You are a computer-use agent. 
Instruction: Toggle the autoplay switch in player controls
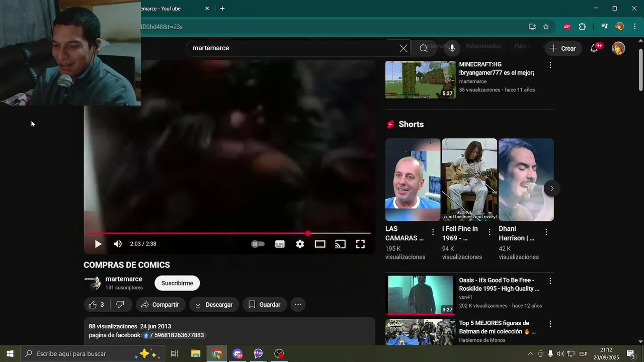coord(258,244)
